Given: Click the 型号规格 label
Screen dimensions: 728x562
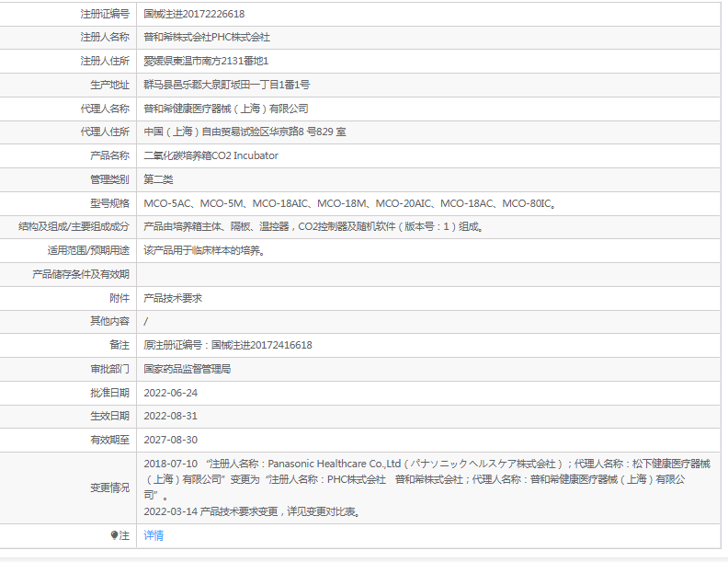Looking at the screenshot, I should (109, 203).
